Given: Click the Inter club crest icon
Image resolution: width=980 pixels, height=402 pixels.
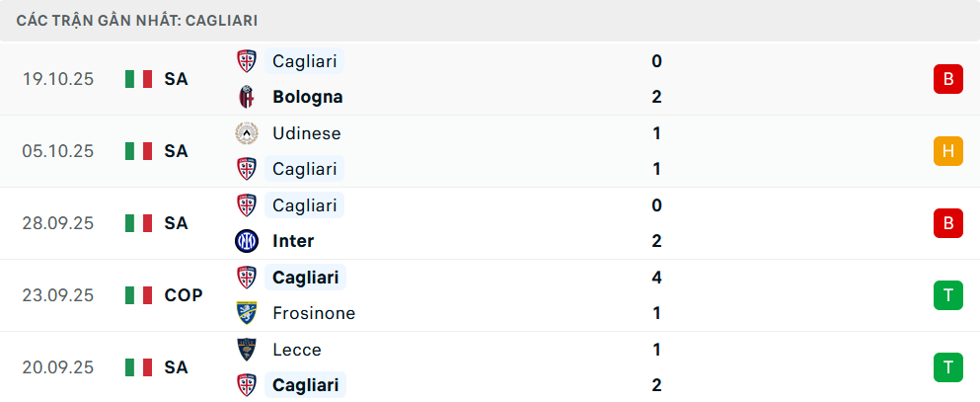Looking at the screenshot, I should (246, 241).
